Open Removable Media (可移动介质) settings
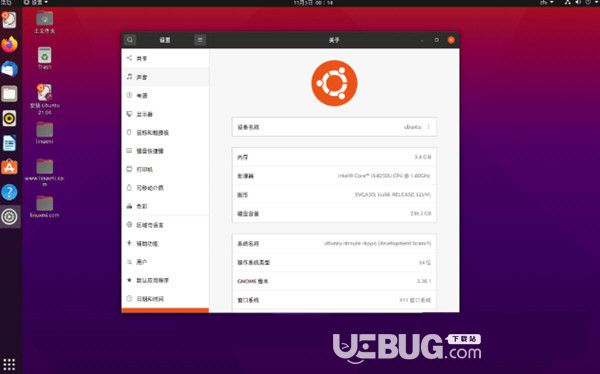 click(x=165, y=188)
